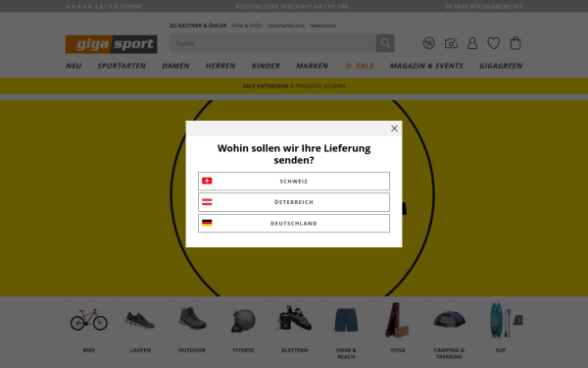Open MAGAZIN & EVENTS menu

pos(426,66)
